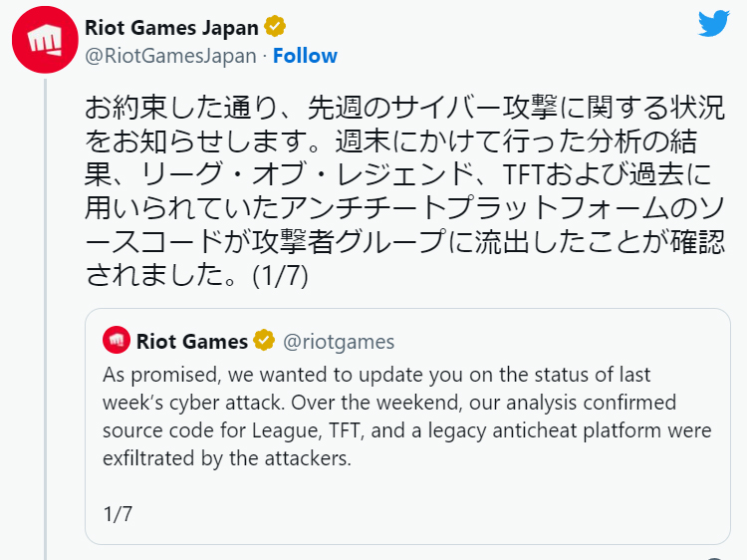747x560 pixels.
Task: Click the Riot Games Japan display name
Action: (x=172, y=25)
